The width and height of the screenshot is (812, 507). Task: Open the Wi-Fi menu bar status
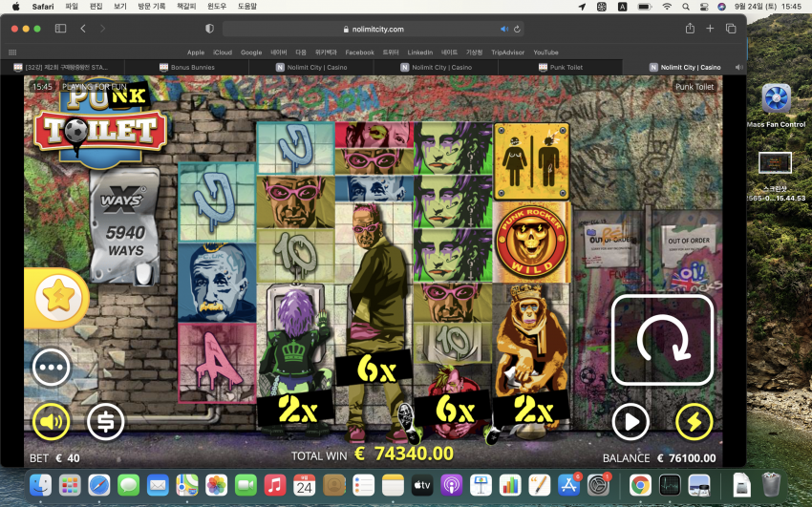click(x=667, y=7)
